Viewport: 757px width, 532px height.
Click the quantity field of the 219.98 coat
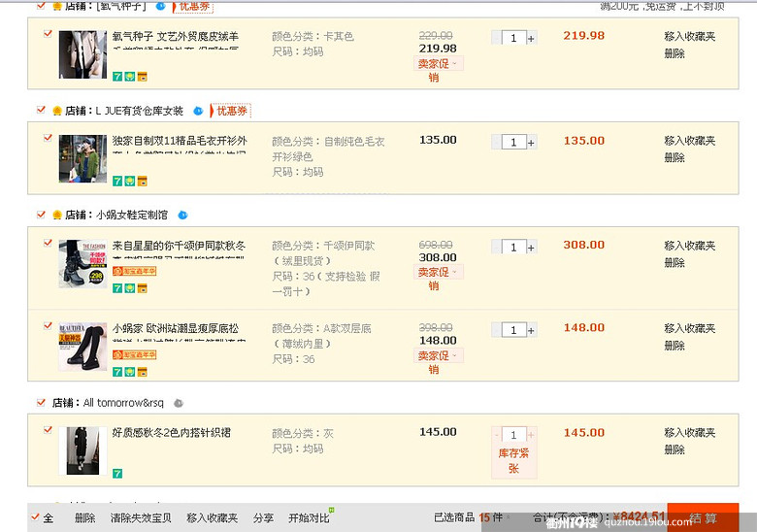point(513,38)
